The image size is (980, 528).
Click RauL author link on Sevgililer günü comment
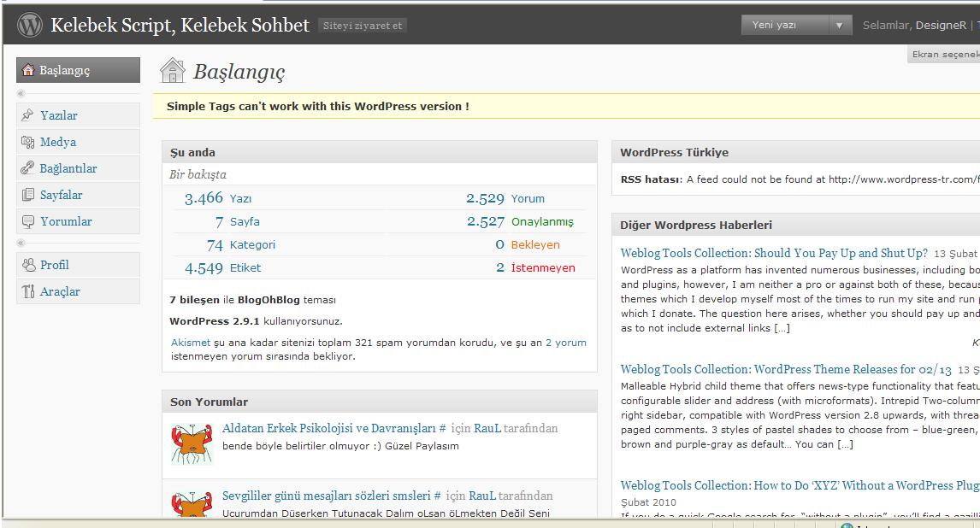(x=482, y=496)
